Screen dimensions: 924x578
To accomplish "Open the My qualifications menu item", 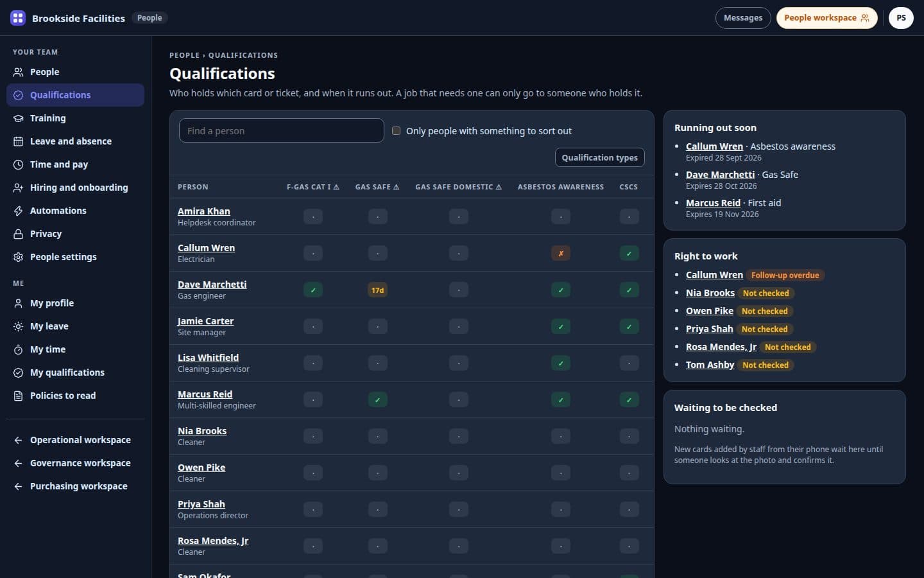I will click(x=75, y=372).
